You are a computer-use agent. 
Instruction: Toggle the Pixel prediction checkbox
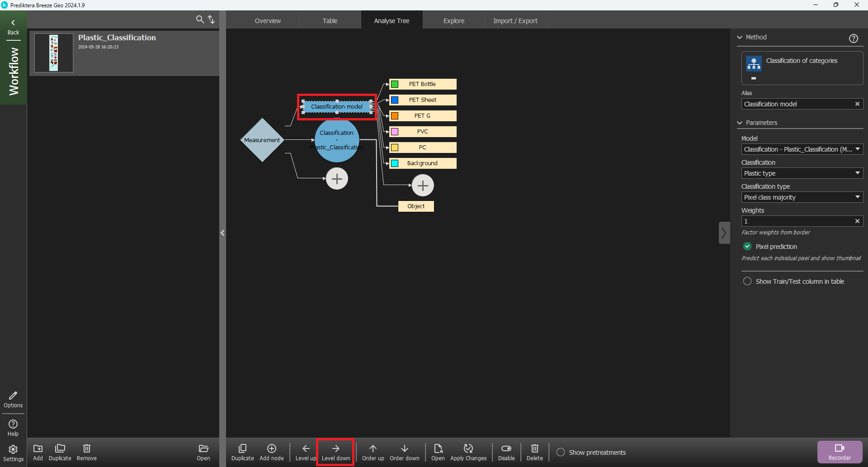coord(747,246)
